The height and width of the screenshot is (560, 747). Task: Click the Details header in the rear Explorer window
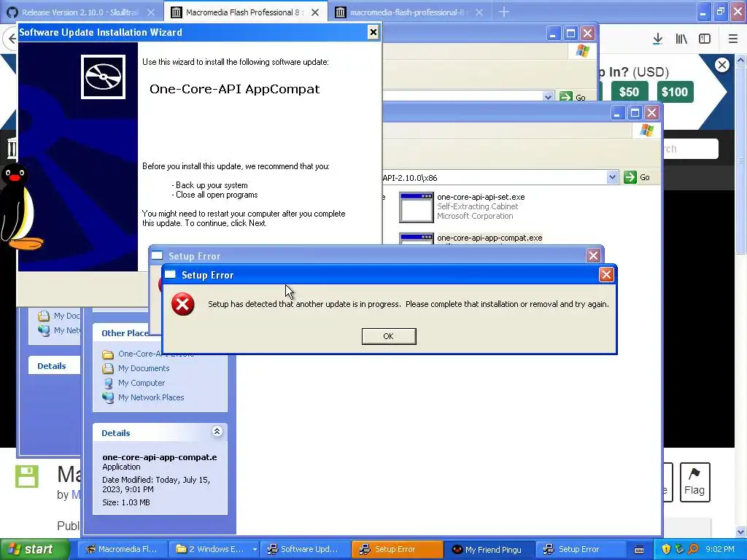[52, 366]
